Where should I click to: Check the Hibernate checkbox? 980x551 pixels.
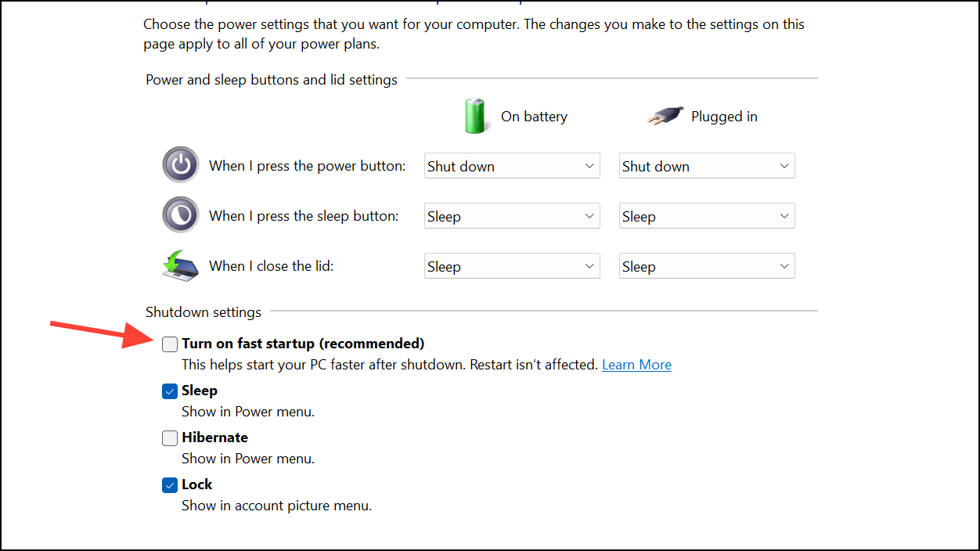[170, 438]
